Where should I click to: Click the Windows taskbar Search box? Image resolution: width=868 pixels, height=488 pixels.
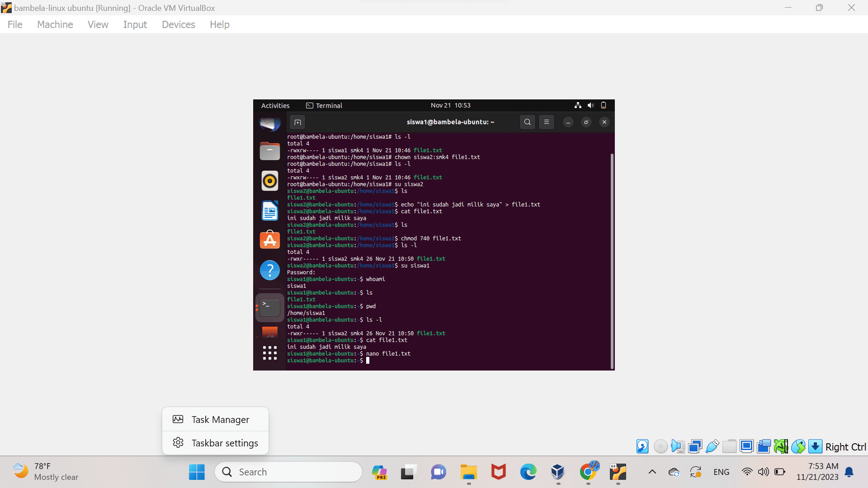[288, 472]
